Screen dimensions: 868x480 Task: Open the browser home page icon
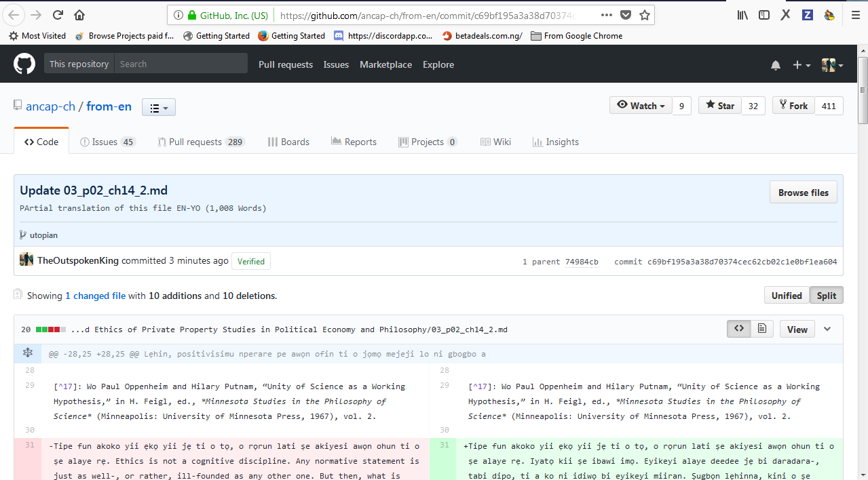click(79, 15)
